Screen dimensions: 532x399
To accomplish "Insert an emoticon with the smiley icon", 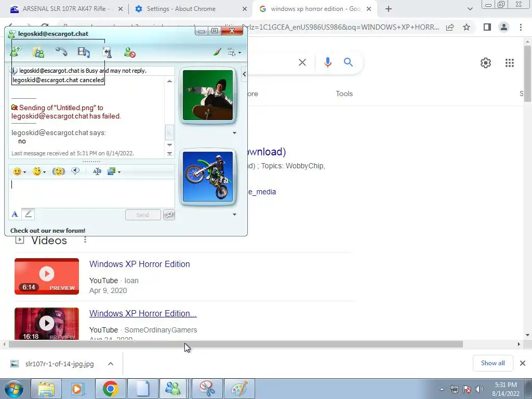I will pos(17,171).
